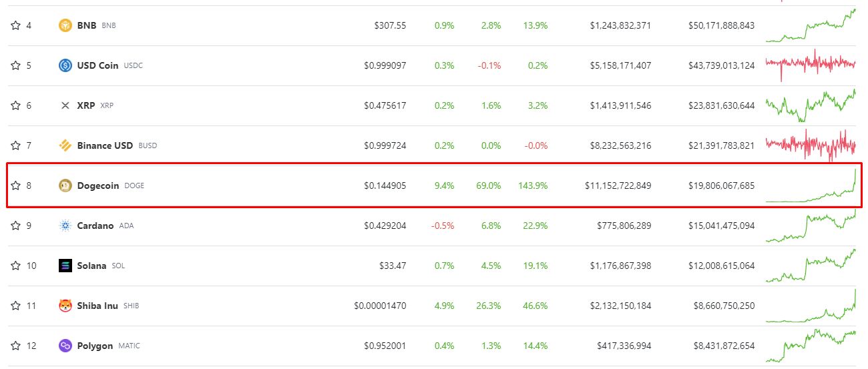
Task: Click the Solana logo icon
Action: tap(65, 266)
